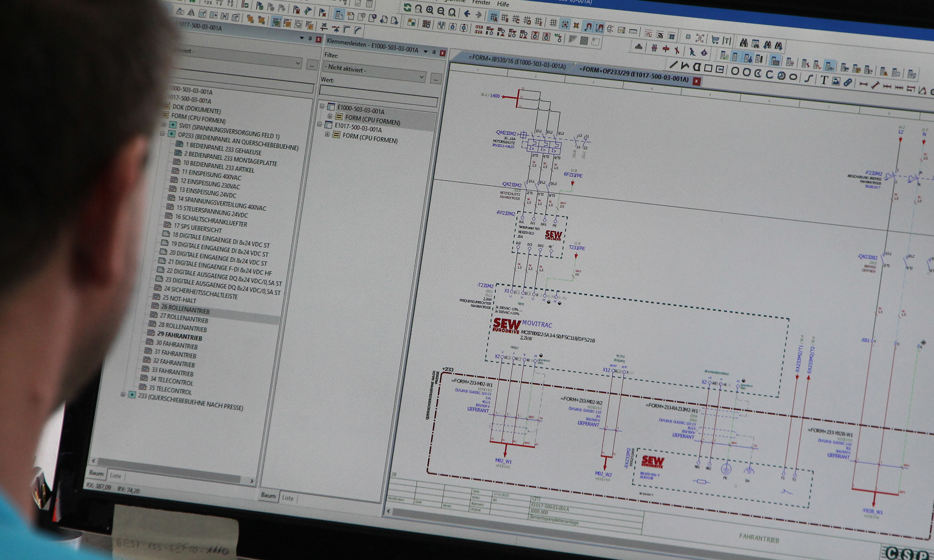Select the rectangle drawing tool
Viewport: 934px width, 560px height.
[x=708, y=69]
